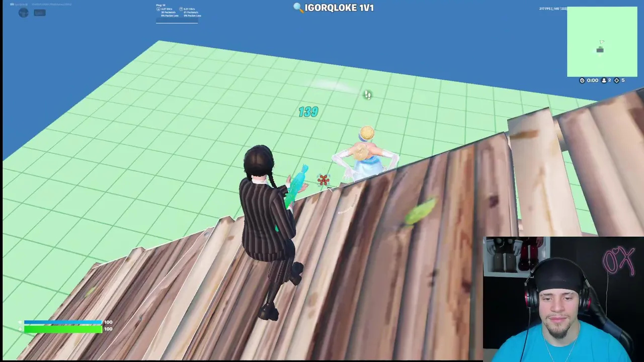
Task: Click the red crosshair reticle
Action: [x=324, y=179]
